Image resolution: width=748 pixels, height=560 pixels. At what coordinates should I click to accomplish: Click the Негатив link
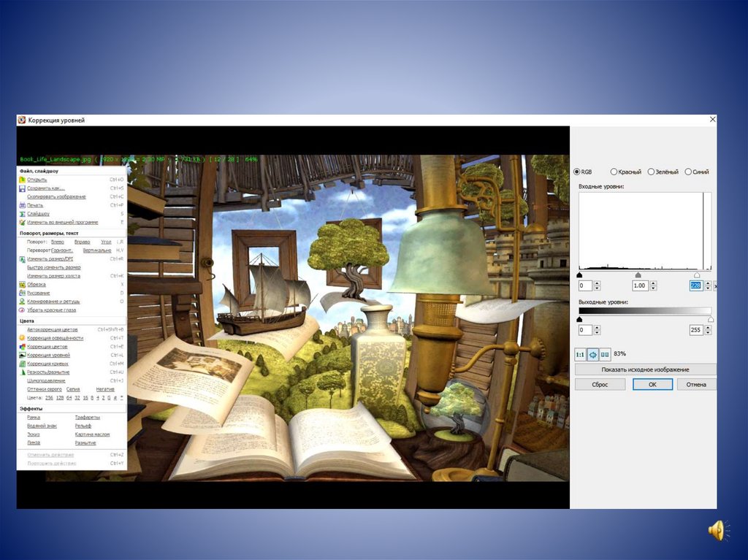[105, 390]
